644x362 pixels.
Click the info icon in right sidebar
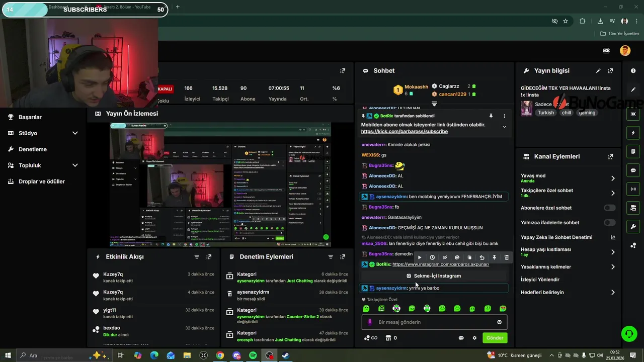633,71
